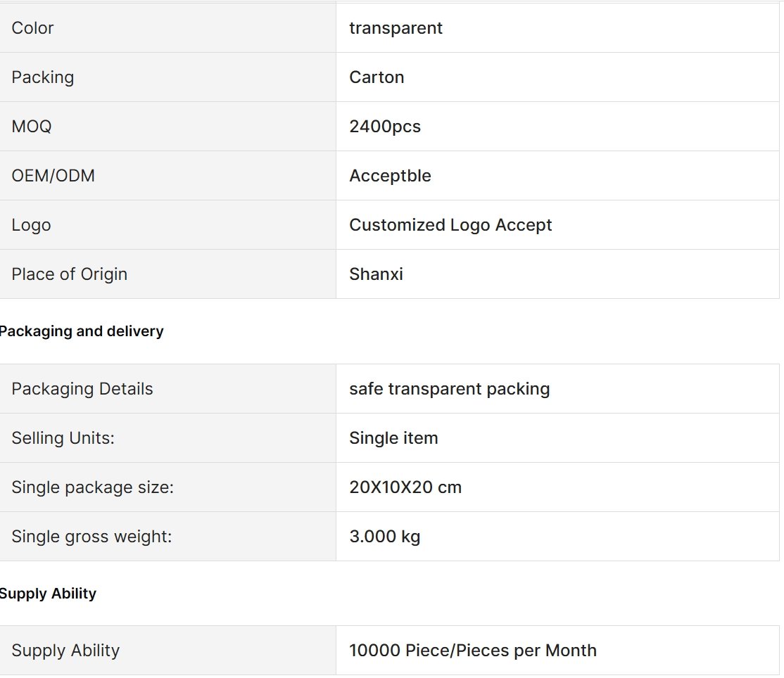Select the 'transparent' color value
This screenshot has width=784, height=678.
click(396, 28)
